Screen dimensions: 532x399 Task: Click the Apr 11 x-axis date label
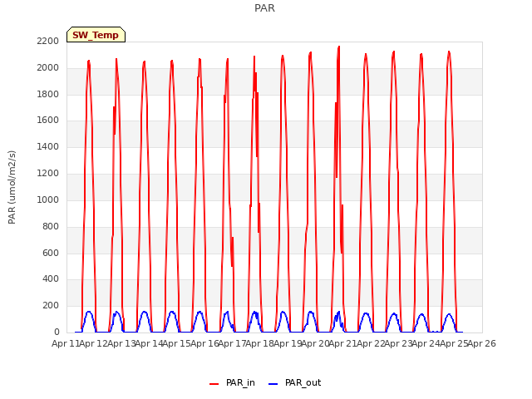coord(66,343)
